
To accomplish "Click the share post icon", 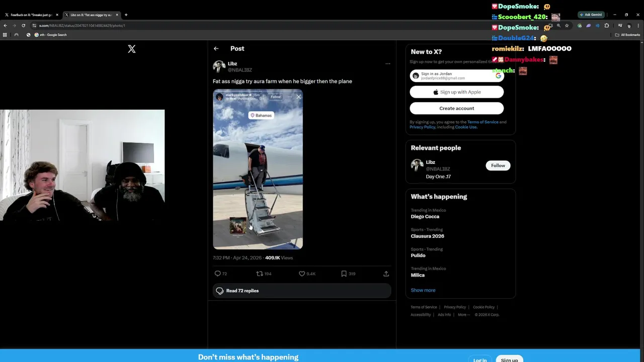I will (386, 274).
